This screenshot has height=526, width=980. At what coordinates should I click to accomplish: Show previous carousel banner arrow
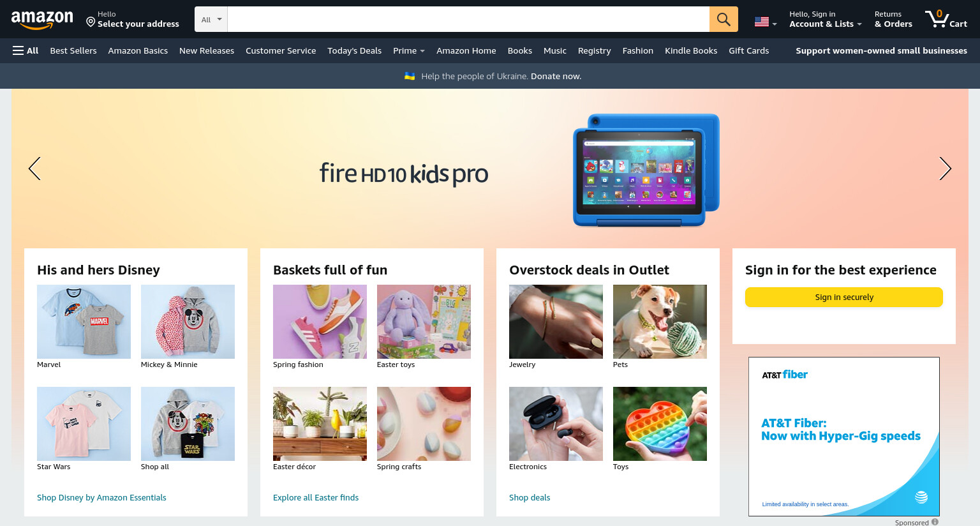(x=34, y=169)
